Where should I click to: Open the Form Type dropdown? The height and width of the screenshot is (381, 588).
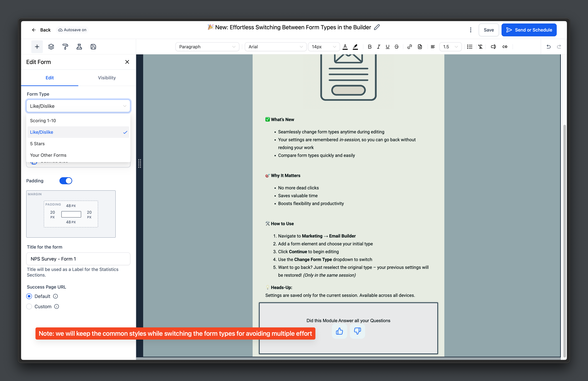[78, 106]
